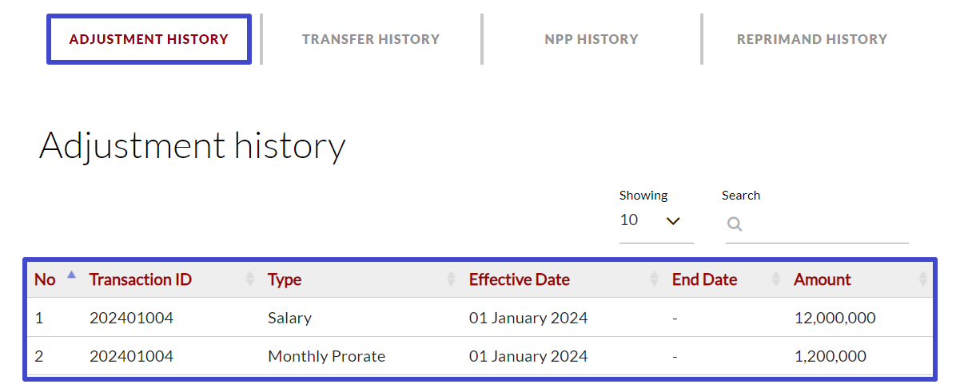This screenshot has height=384, width=980.
Task: Click the search magnifier icon
Action: [x=735, y=224]
